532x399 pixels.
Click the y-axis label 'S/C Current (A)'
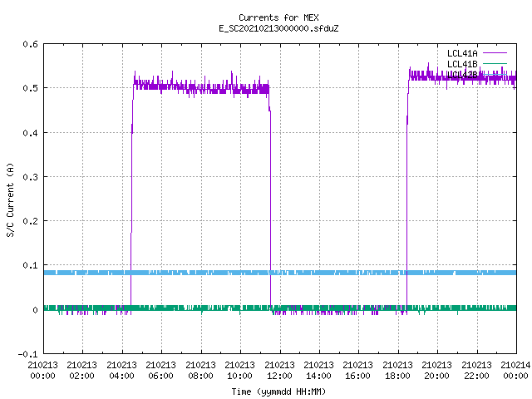point(10,199)
